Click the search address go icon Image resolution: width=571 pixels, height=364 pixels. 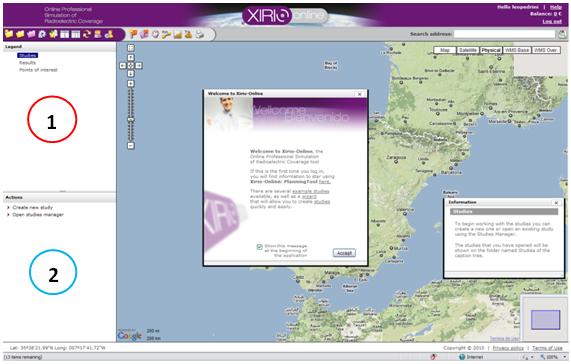click(563, 34)
